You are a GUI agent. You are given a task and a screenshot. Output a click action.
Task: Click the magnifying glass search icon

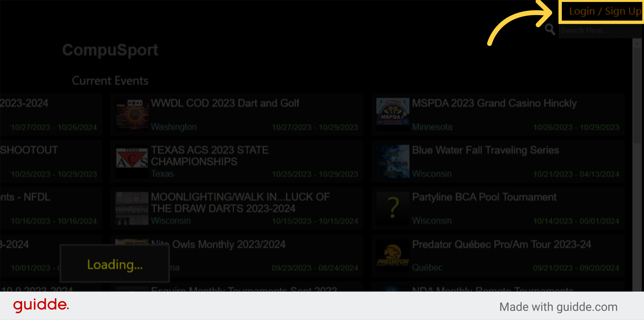coord(550,29)
